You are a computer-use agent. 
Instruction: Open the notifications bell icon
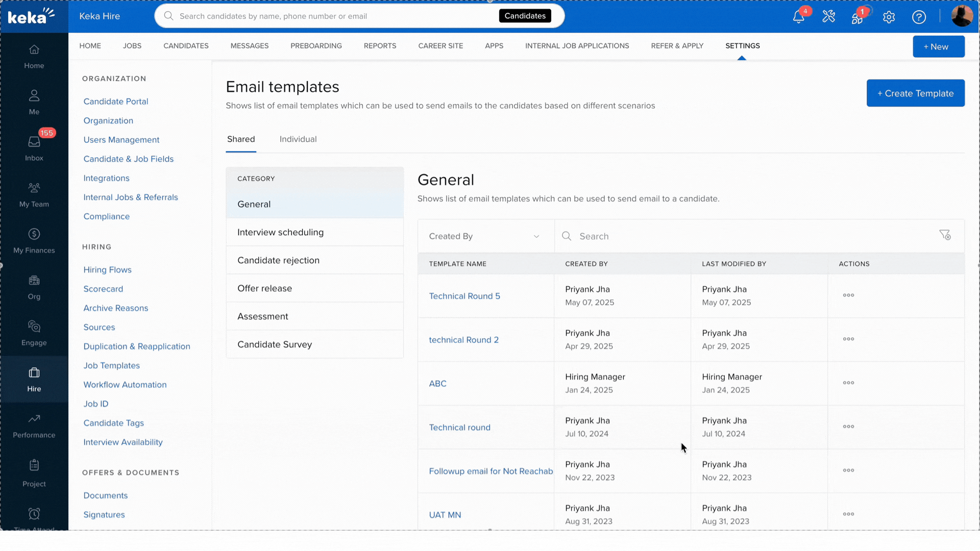tap(798, 17)
